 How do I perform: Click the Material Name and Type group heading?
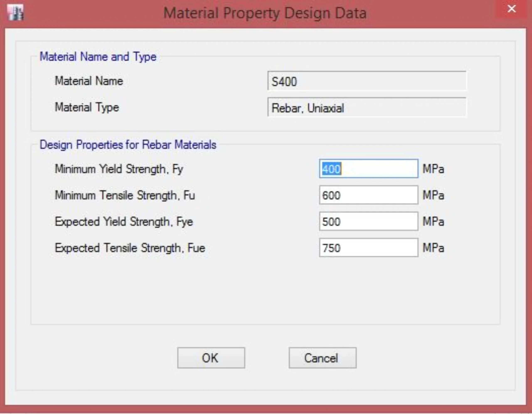98,57
